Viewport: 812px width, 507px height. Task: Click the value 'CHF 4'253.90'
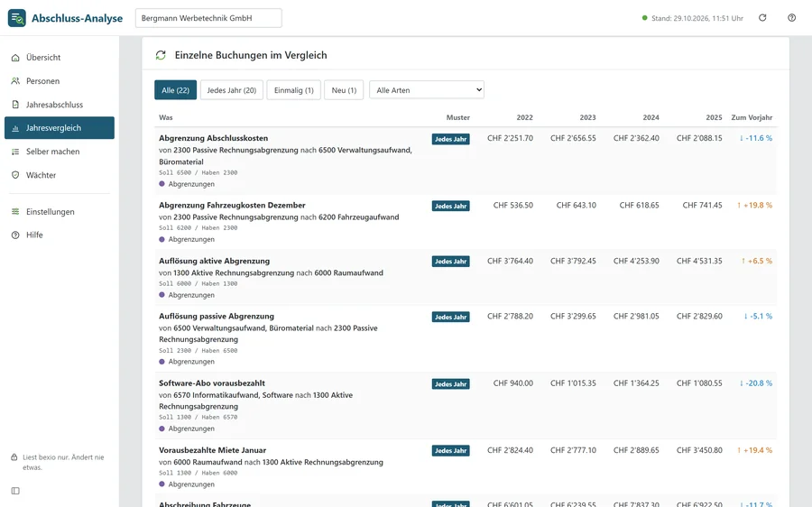[x=636, y=261]
